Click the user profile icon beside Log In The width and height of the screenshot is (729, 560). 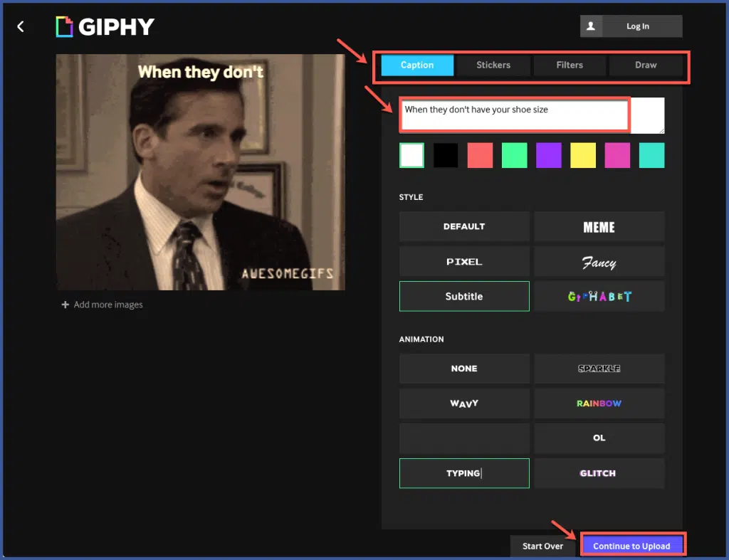592,26
